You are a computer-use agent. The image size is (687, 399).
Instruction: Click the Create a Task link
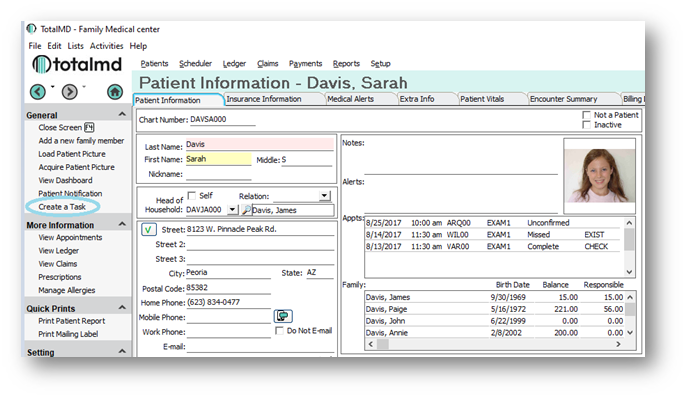pyautogui.click(x=62, y=207)
